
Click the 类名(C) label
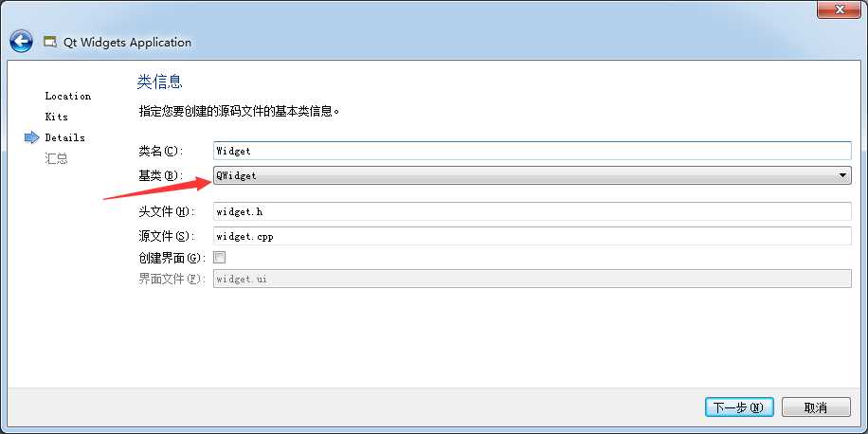tap(160, 151)
